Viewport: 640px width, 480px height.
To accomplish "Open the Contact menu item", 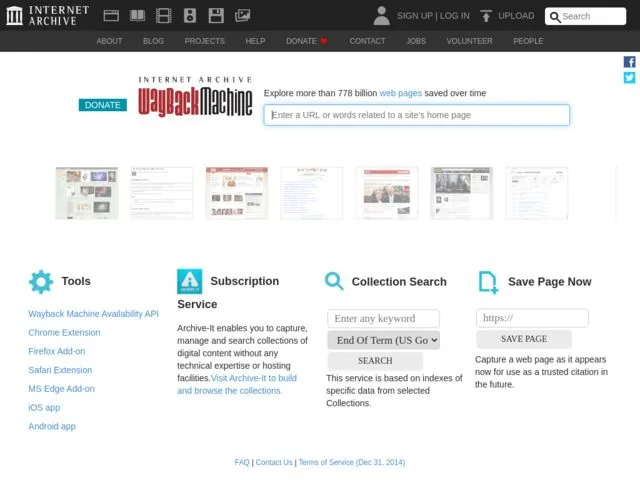I will pyautogui.click(x=367, y=41).
